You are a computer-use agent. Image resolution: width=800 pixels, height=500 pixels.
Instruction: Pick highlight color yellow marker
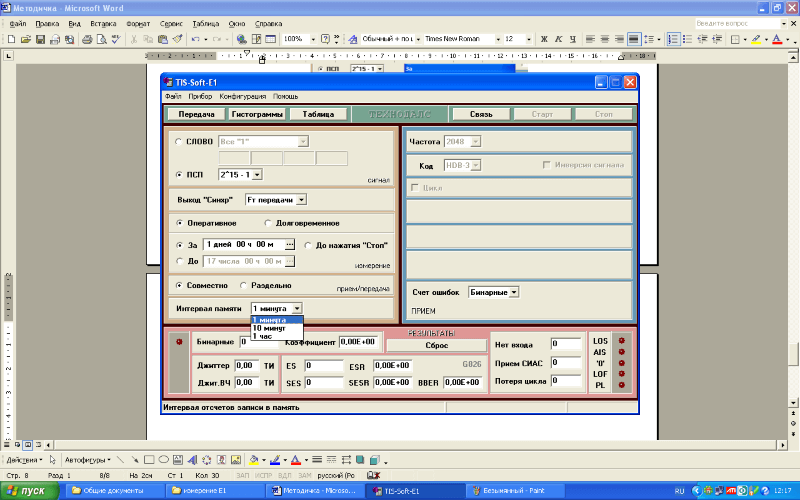pos(756,39)
